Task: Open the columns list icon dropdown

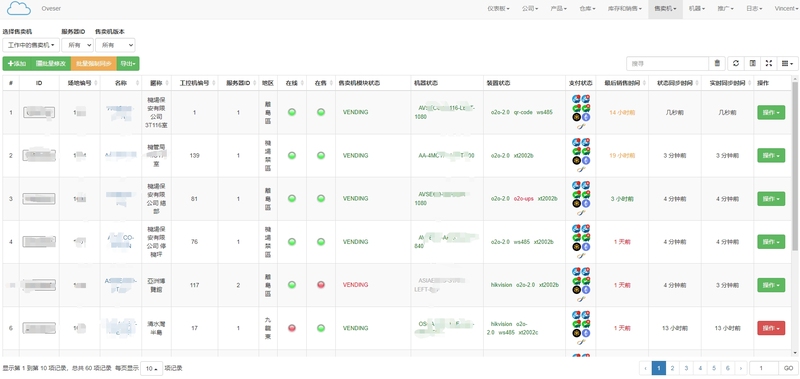Action: point(787,63)
